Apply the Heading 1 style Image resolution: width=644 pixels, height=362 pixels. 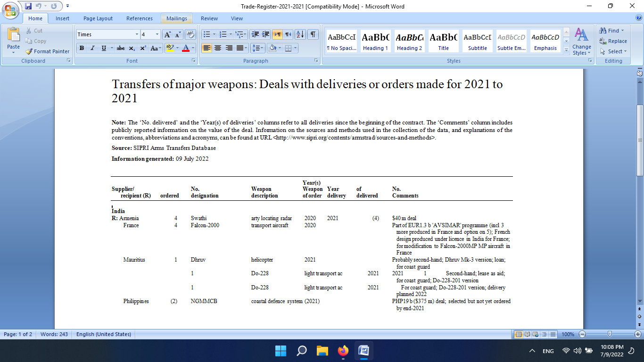376,41
